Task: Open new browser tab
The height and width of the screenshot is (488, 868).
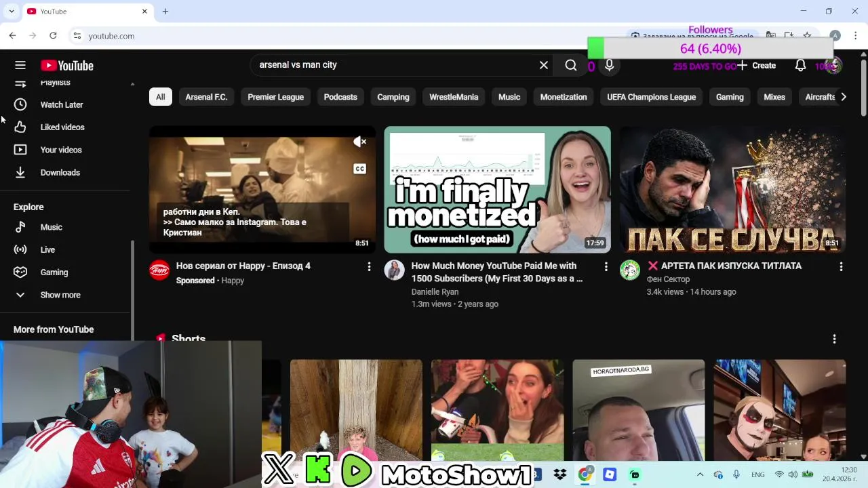Action: coord(165,11)
